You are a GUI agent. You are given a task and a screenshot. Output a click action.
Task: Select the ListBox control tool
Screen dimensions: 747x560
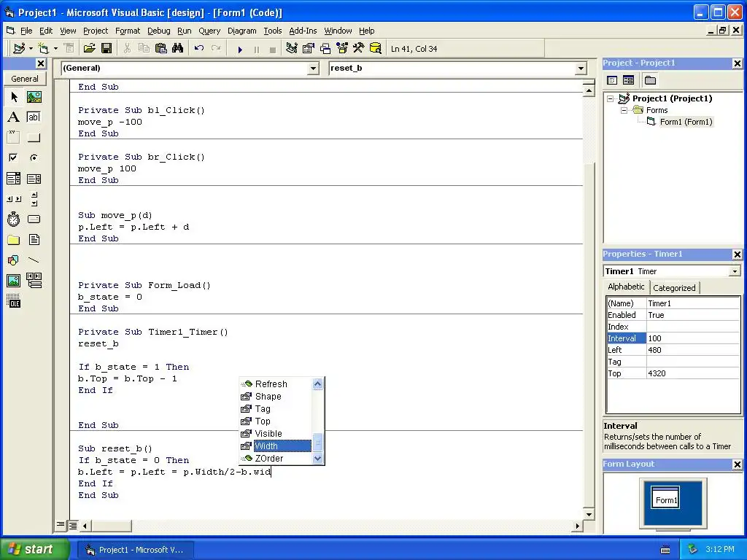pos(34,179)
